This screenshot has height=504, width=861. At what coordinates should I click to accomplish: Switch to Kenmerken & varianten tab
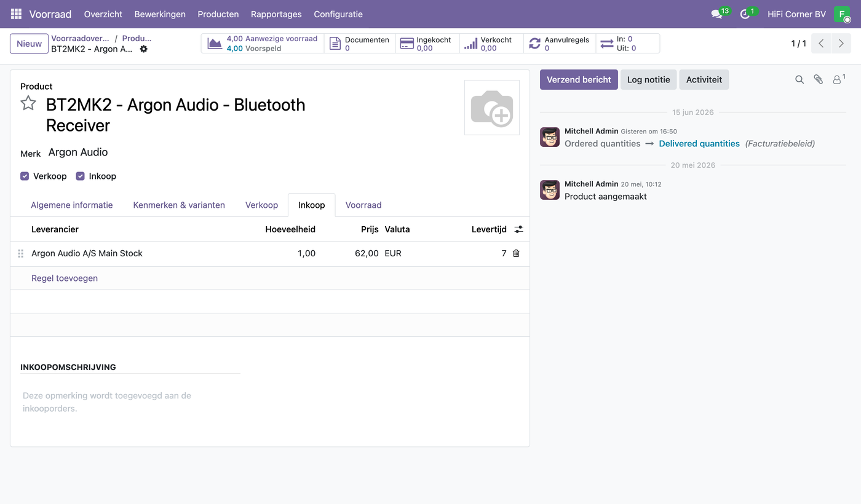pyautogui.click(x=179, y=205)
